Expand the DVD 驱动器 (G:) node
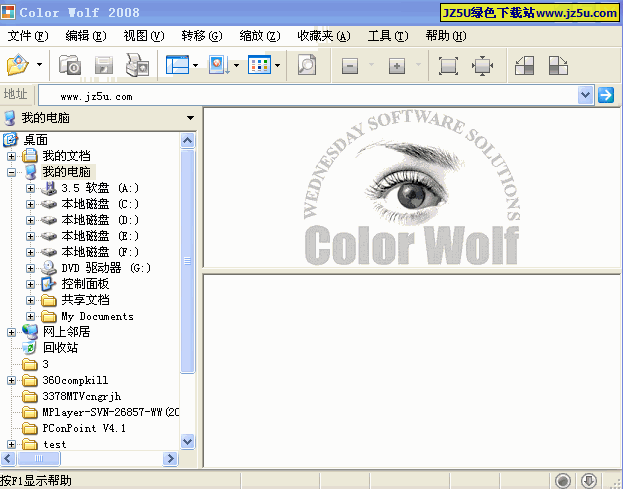 [31, 269]
